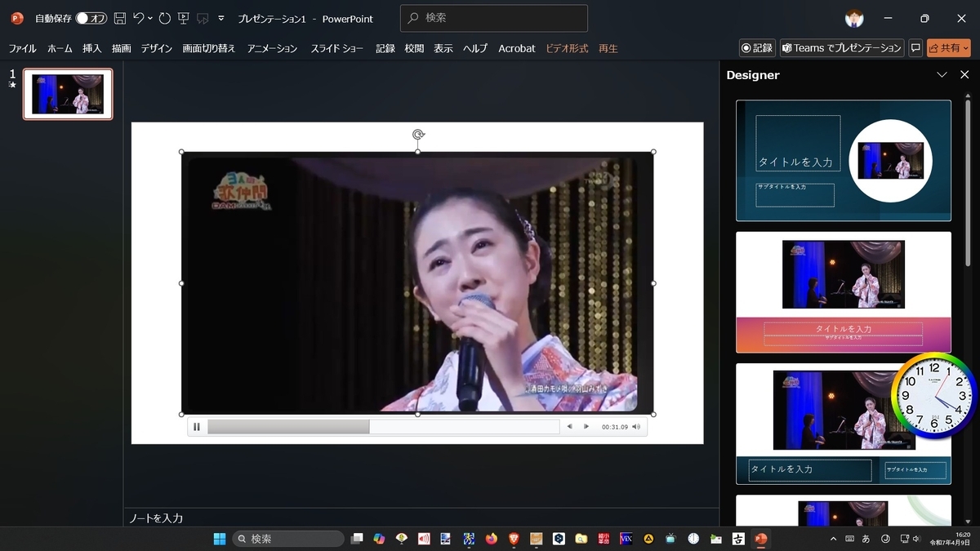Select slide 1 thumbnail in slide panel
The image size is (980, 551).
tap(68, 94)
